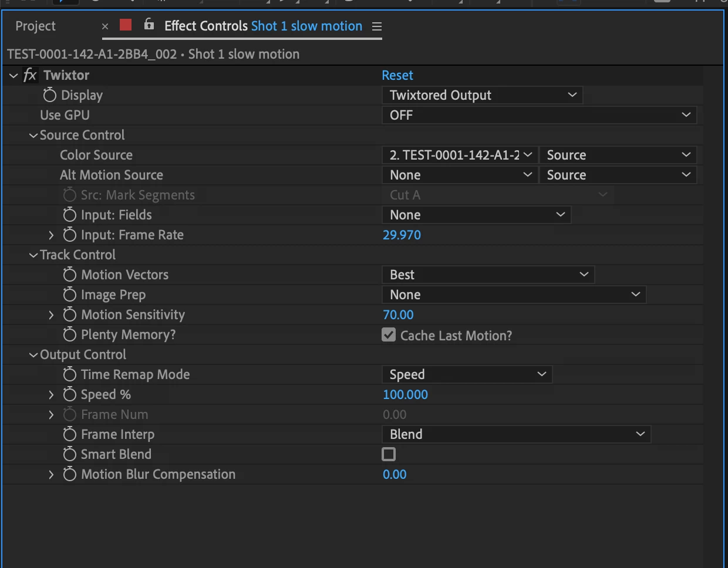Image resolution: width=728 pixels, height=568 pixels.
Task: Close the Project panel tab
Action: point(105,26)
